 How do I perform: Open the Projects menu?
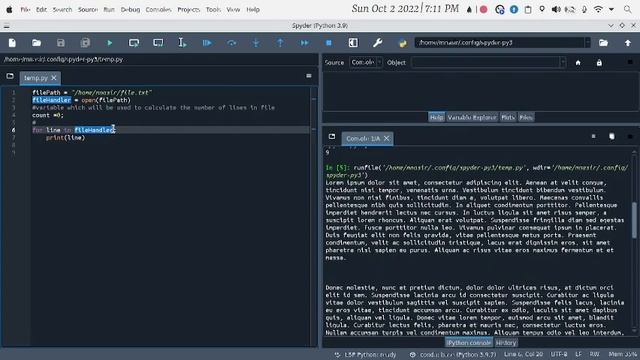(189, 9)
